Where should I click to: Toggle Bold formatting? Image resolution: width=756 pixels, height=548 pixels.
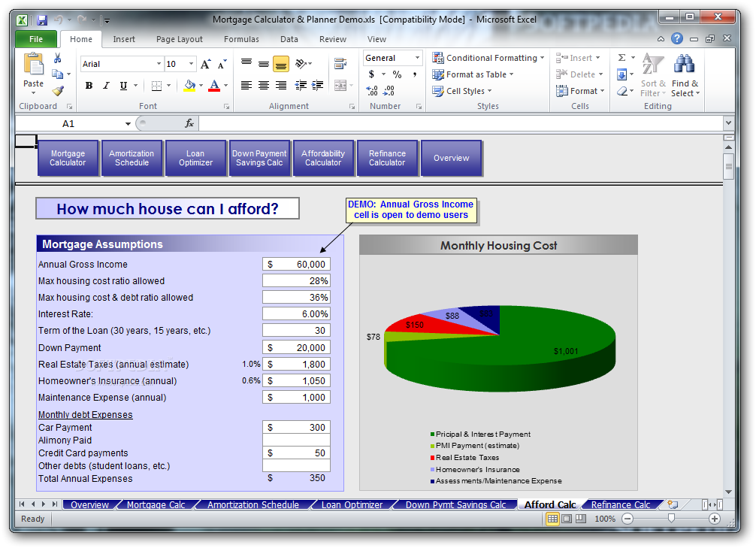tap(89, 86)
